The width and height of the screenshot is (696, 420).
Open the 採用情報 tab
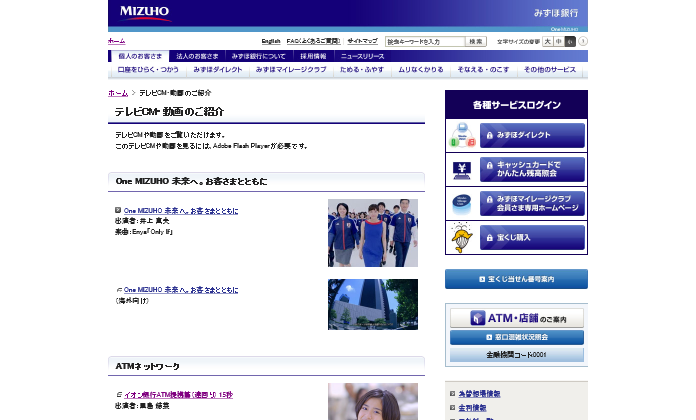pyautogui.click(x=313, y=56)
